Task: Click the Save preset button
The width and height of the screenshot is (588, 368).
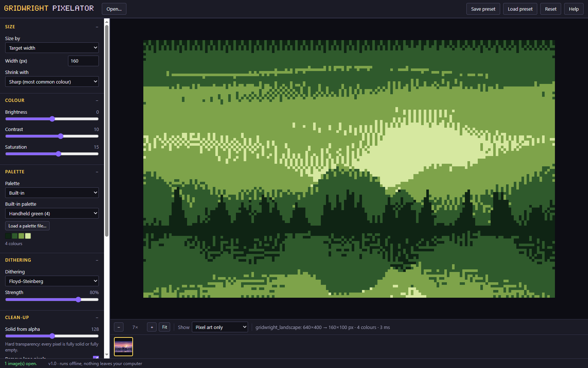Action: coord(483,9)
